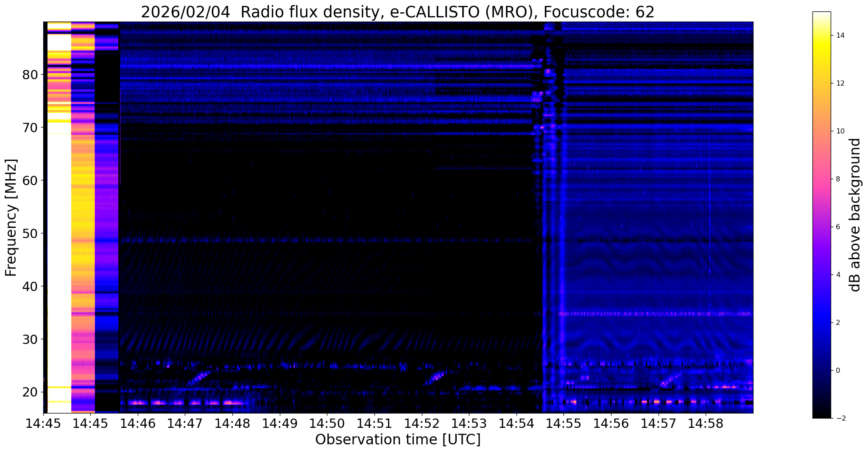Click the 14:50 time tick label
868x452 pixels.
tap(327, 423)
